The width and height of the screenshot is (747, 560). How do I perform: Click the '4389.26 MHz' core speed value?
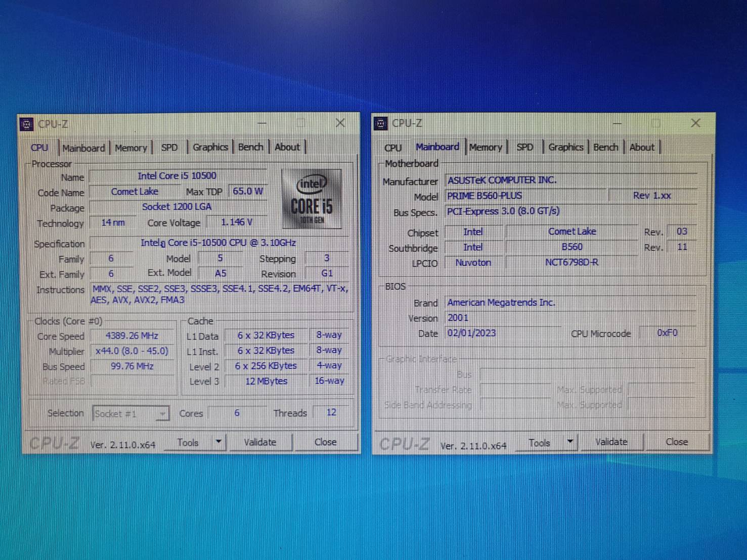[x=132, y=336]
